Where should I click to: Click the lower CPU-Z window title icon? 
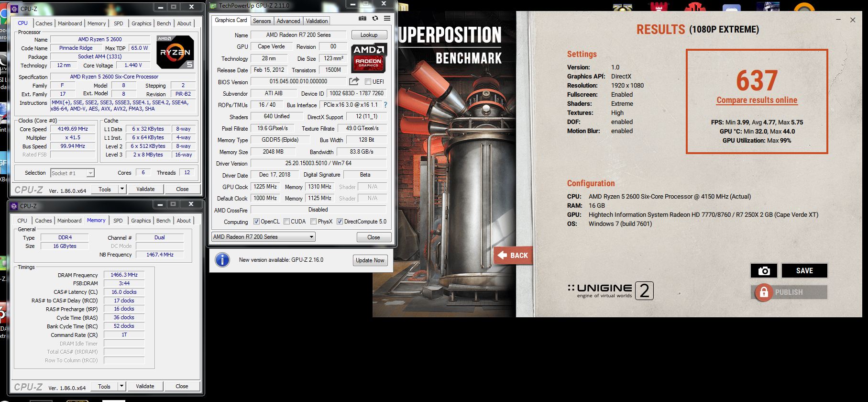coord(15,206)
